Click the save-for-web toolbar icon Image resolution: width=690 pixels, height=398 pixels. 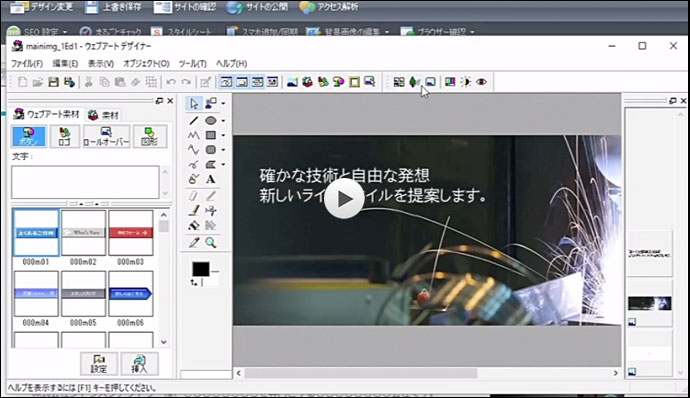tap(70, 82)
